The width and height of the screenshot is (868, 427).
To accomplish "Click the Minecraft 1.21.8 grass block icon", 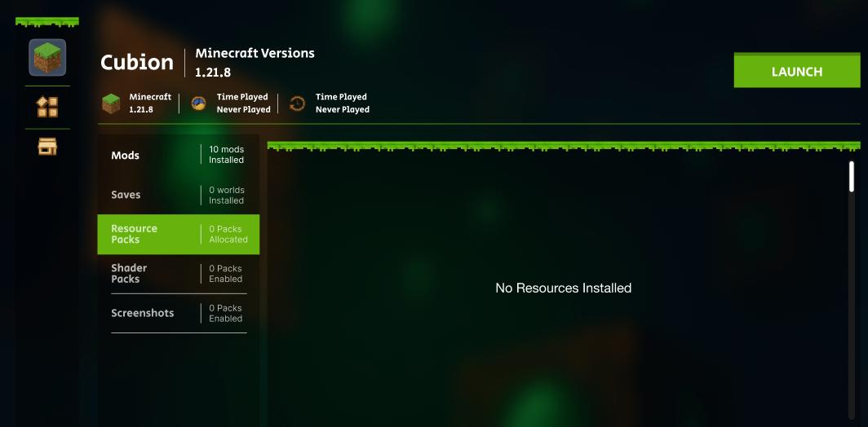I will [x=111, y=103].
